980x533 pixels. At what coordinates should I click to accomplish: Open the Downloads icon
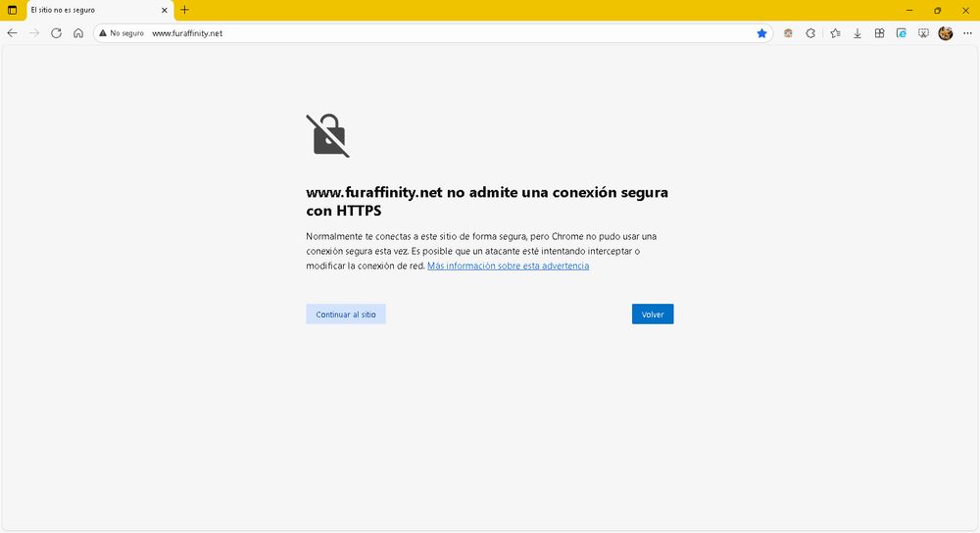point(857,33)
